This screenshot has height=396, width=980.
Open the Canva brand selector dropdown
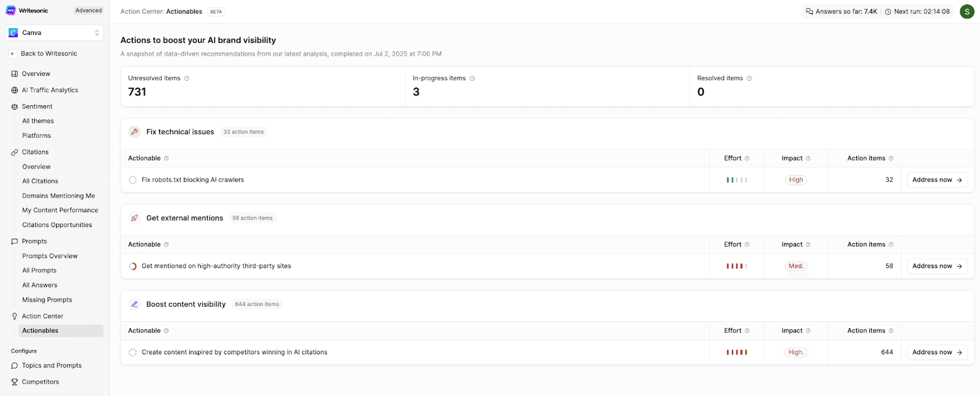pyautogui.click(x=55, y=33)
